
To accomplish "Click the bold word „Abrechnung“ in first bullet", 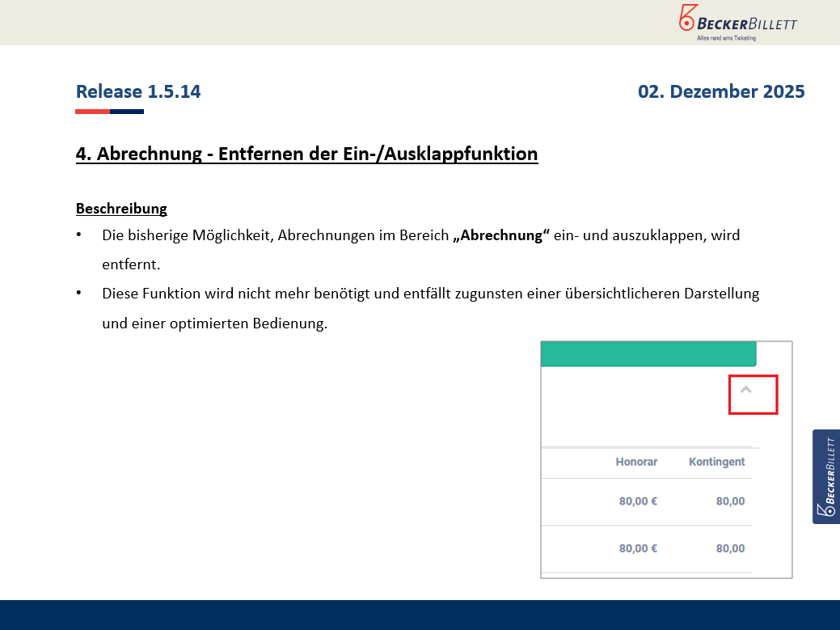I will (501, 235).
